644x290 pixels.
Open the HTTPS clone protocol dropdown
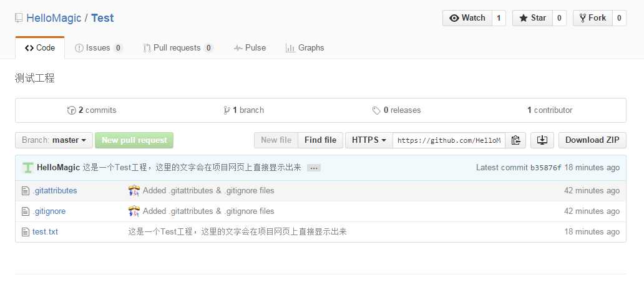[x=369, y=140]
